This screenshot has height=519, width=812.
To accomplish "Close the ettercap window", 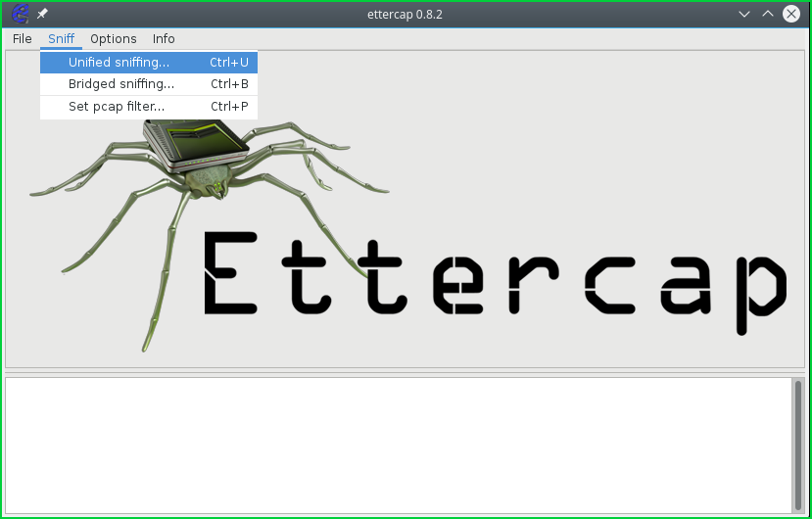I will pos(791,14).
